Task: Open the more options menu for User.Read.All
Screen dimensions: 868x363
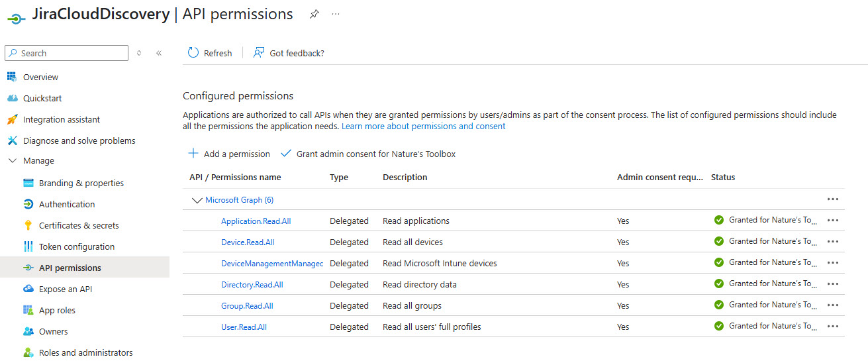Action: [x=833, y=327]
